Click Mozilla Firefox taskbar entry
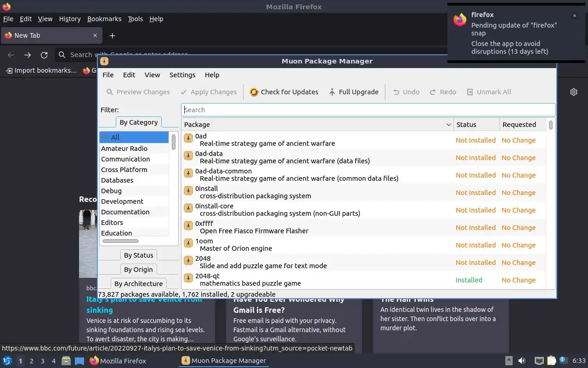The image size is (588, 368). tap(118, 361)
